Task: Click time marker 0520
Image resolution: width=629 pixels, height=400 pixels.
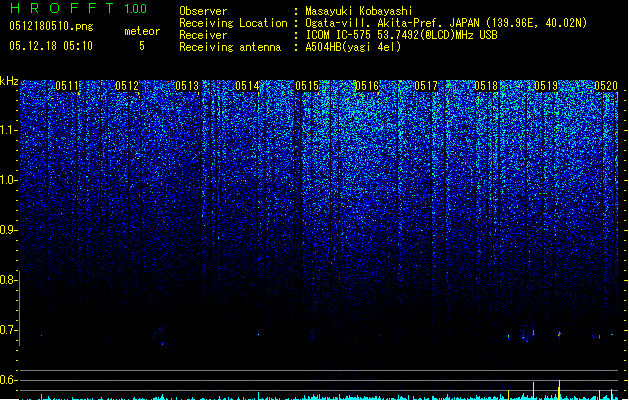Action: tap(606, 86)
